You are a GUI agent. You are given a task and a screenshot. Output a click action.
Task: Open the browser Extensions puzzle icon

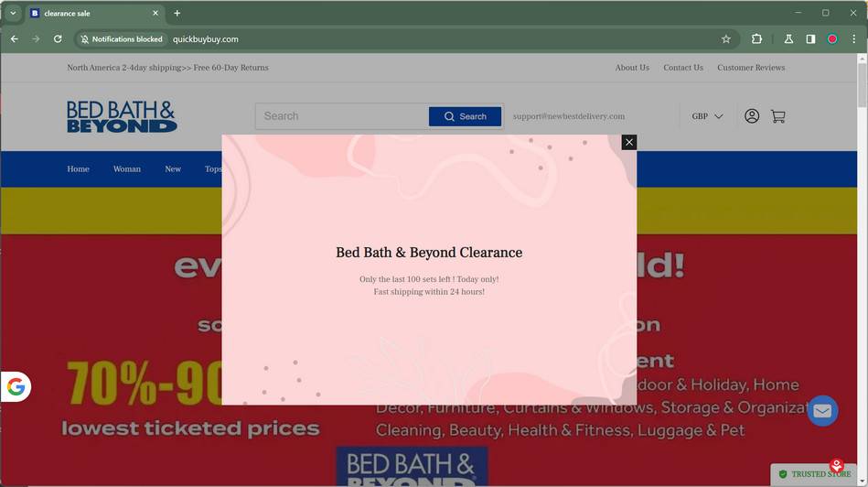[x=756, y=38]
